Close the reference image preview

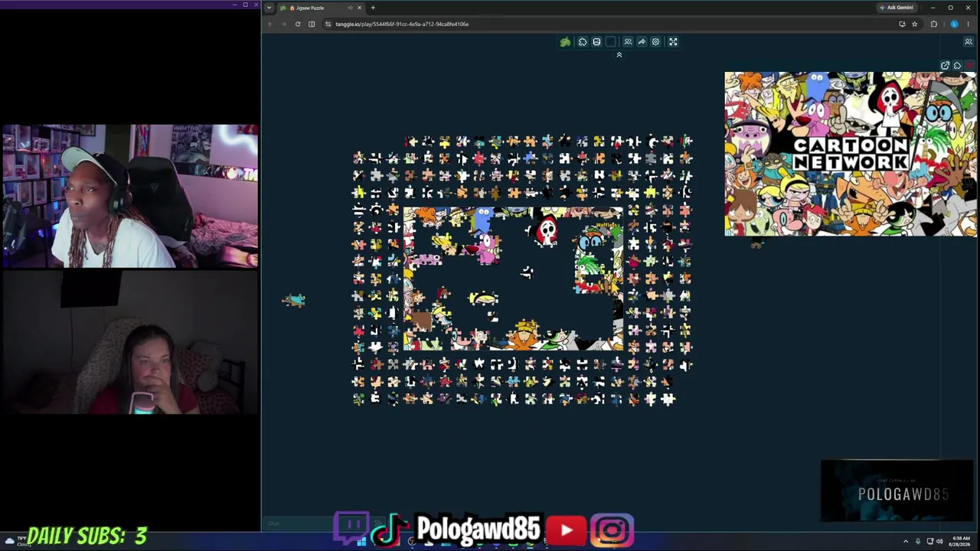click(x=970, y=66)
